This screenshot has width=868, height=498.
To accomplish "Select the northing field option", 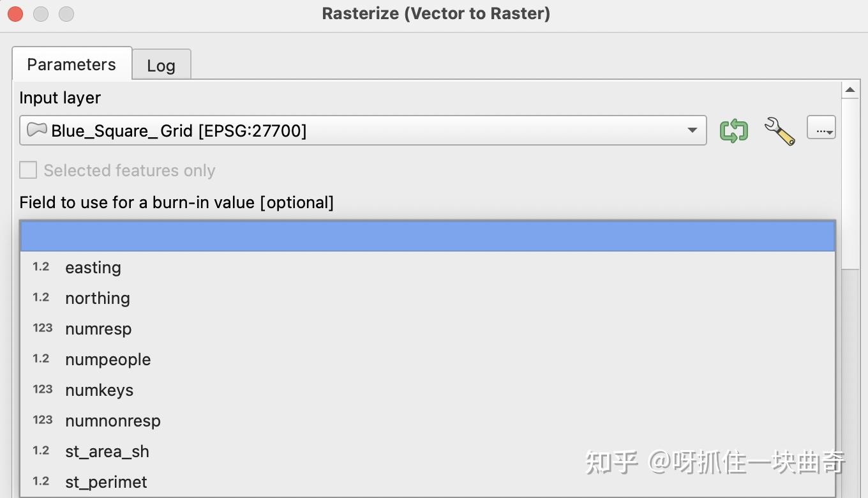I will coord(97,298).
